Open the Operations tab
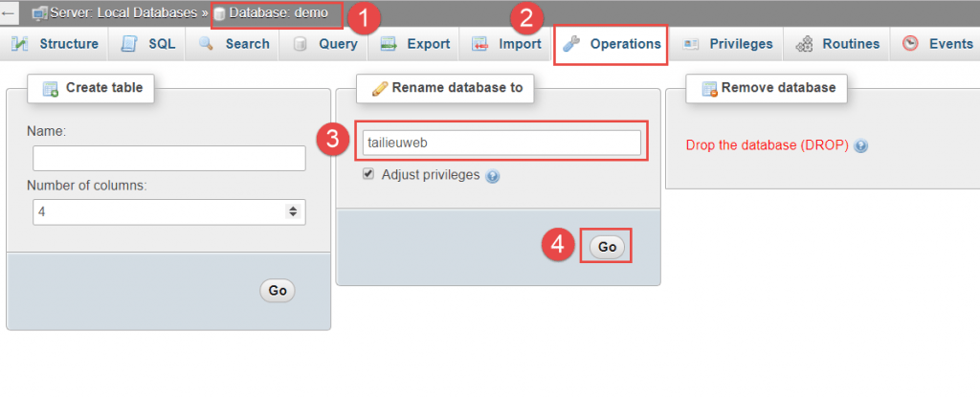This screenshot has width=980, height=398. click(612, 44)
